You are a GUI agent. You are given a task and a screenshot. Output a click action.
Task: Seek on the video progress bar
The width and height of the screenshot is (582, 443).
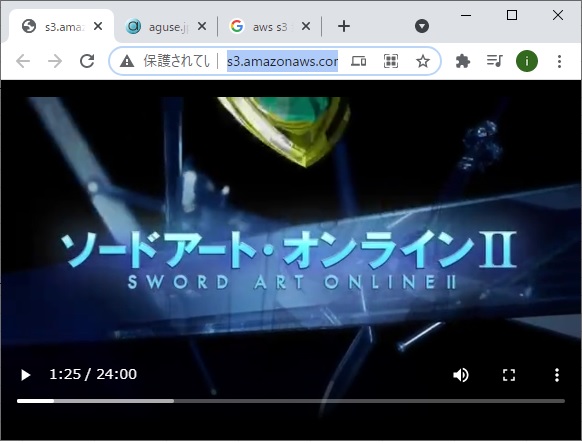coord(291,401)
